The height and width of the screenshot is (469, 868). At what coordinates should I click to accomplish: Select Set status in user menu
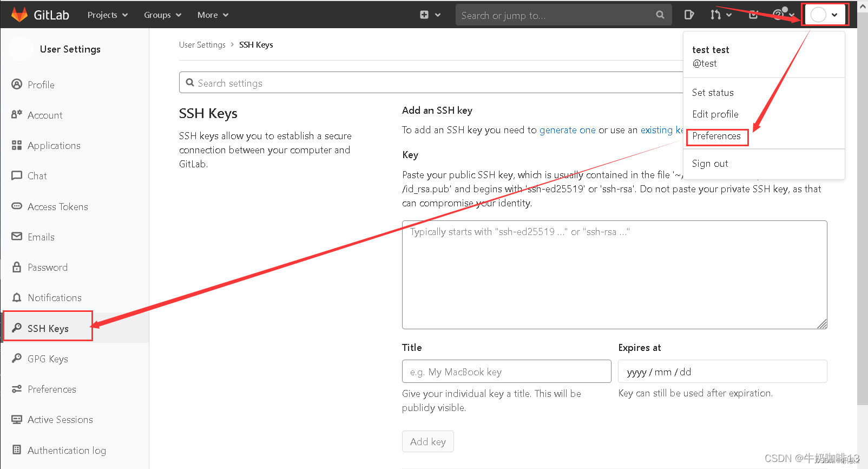(x=713, y=93)
